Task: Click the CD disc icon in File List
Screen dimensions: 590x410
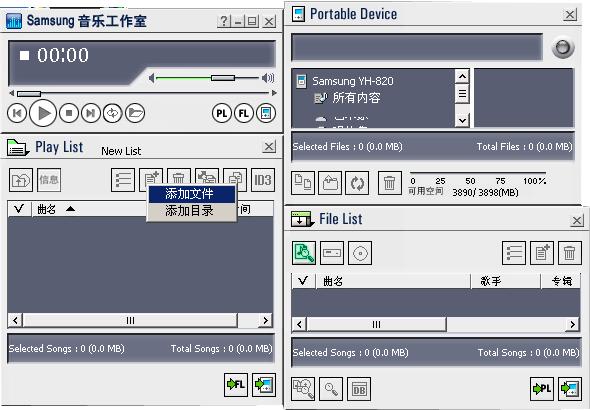Action: coord(360,253)
